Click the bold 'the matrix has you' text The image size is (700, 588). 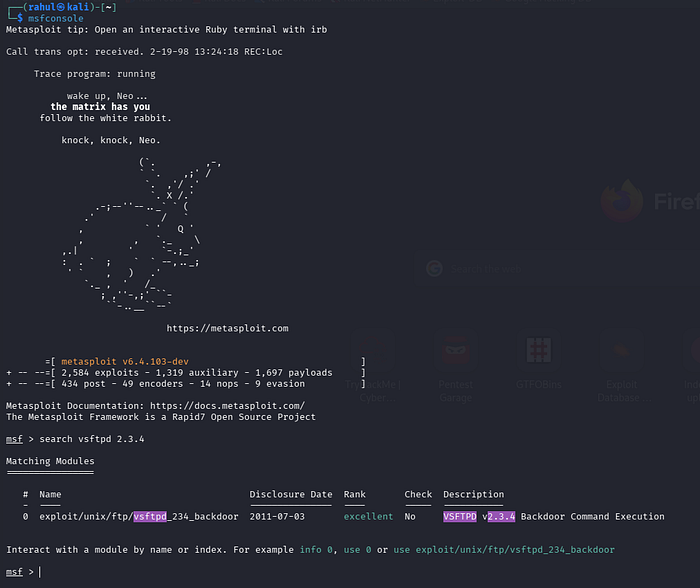[x=100, y=107]
